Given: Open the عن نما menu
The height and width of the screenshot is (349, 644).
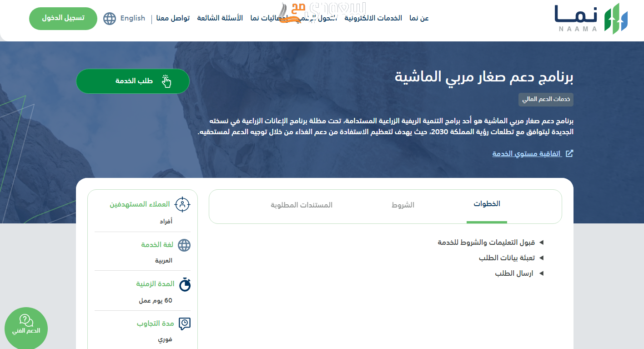Looking at the screenshot, I should (419, 18).
